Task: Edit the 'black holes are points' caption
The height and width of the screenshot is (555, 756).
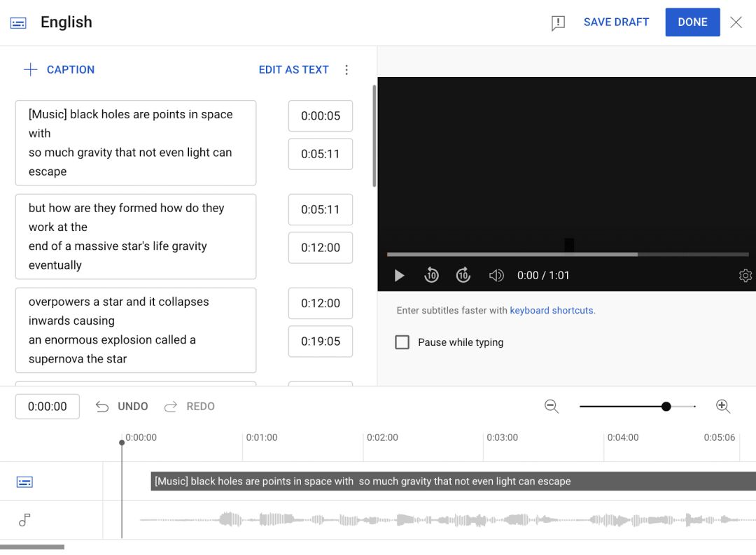Action: [x=136, y=143]
